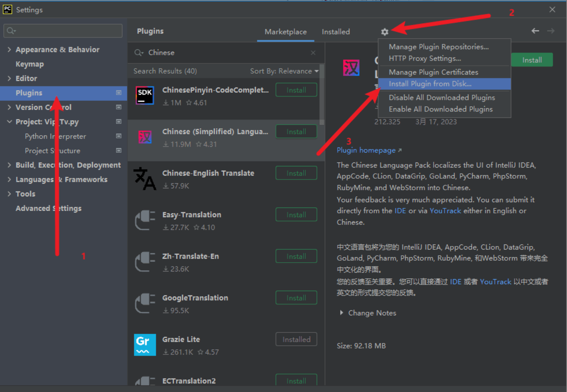The image size is (567, 392).
Task: Install ChinesePinyin-CodeCompletion plugin
Action: (x=296, y=90)
